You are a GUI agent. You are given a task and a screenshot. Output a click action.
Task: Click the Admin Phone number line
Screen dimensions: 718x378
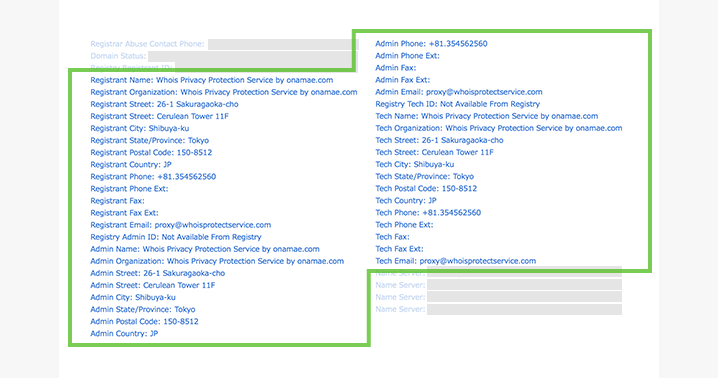[431, 44]
